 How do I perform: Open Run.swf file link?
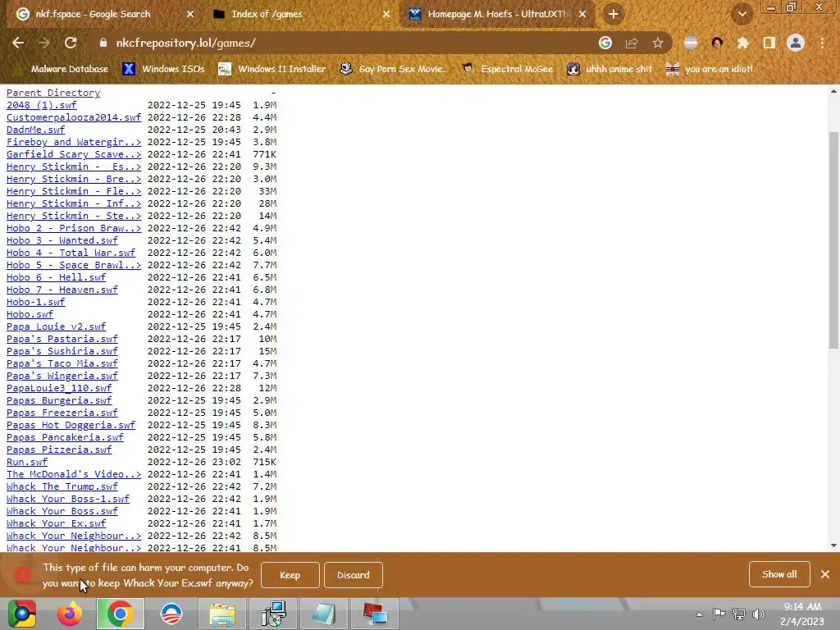pos(27,463)
